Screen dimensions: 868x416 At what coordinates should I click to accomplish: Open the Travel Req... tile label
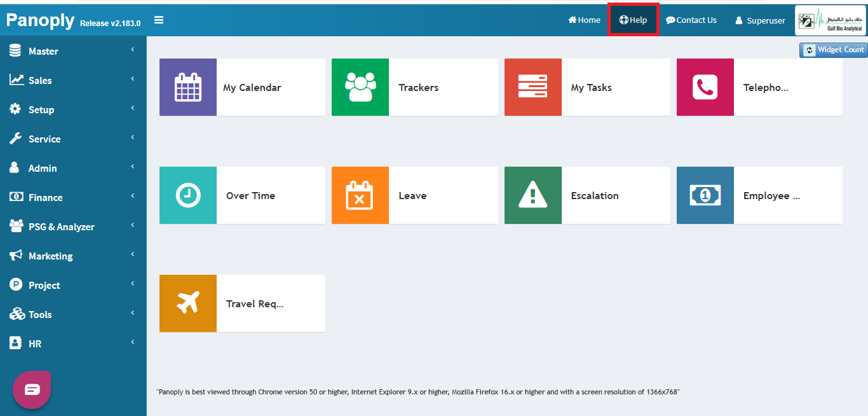[x=255, y=304]
